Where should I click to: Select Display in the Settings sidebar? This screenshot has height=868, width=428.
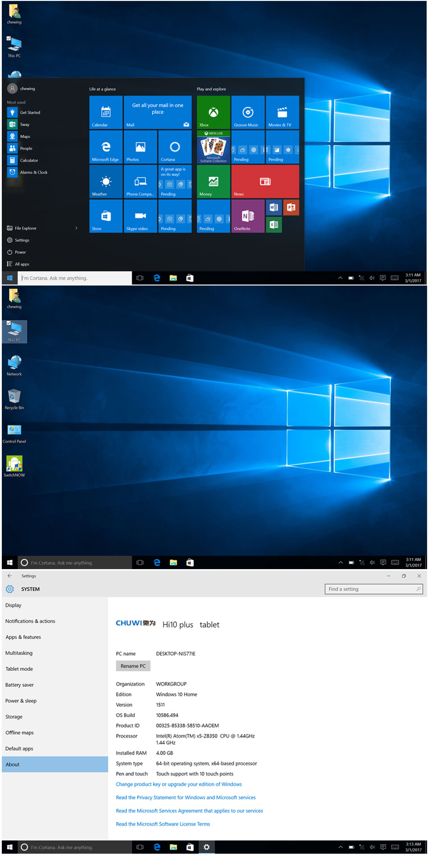(x=13, y=605)
